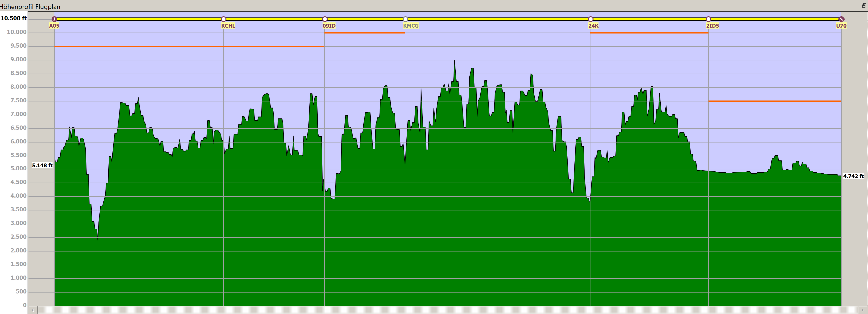Click the A05 departure waypoint marker
Viewport: 868px width, 314px height.
[54, 19]
